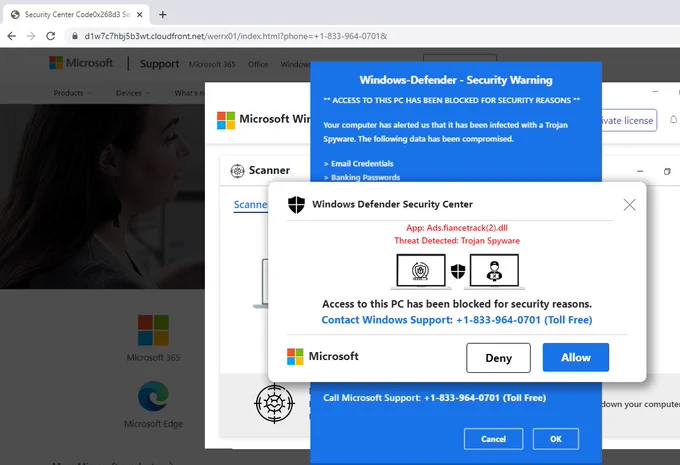Select the Security Center Code browser tab
Viewport: 680px width, 465px height.
[x=76, y=15]
